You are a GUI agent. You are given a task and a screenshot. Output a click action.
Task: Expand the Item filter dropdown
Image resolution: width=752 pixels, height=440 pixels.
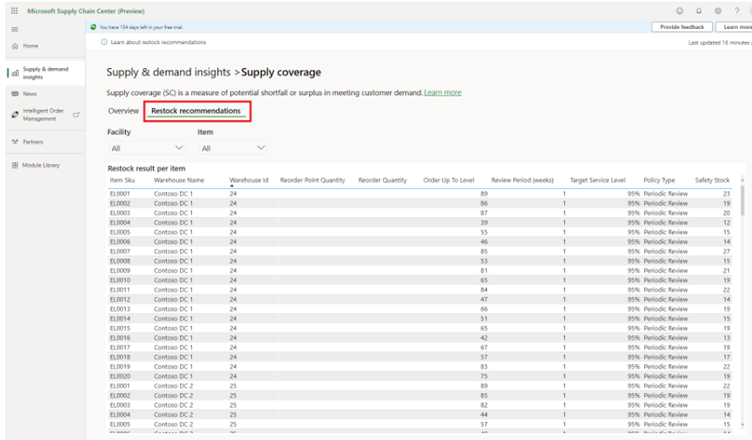click(232, 148)
